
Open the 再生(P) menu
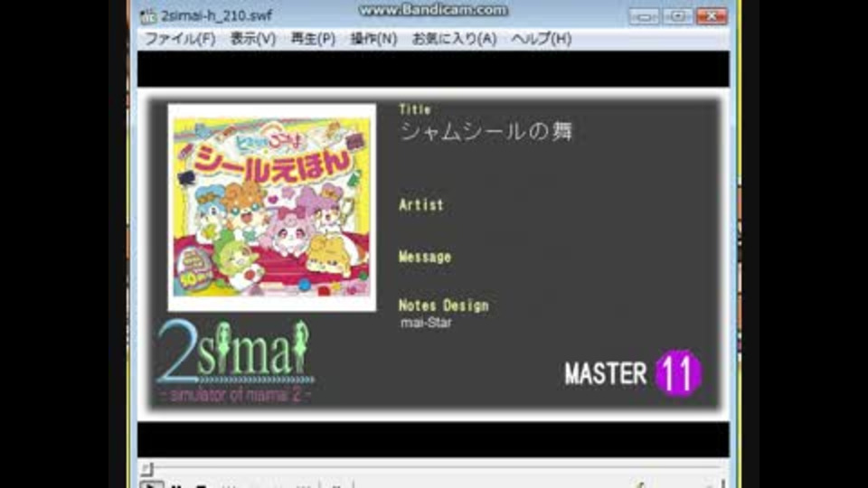coord(313,39)
